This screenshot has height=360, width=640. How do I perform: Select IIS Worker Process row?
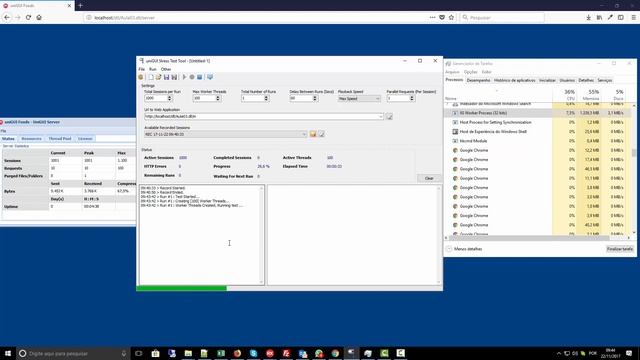point(537,113)
